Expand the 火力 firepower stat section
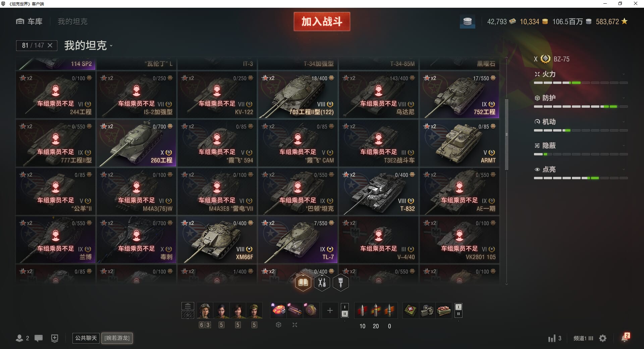Image resolution: width=644 pixels, height=349 pixels. pos(581,74)
